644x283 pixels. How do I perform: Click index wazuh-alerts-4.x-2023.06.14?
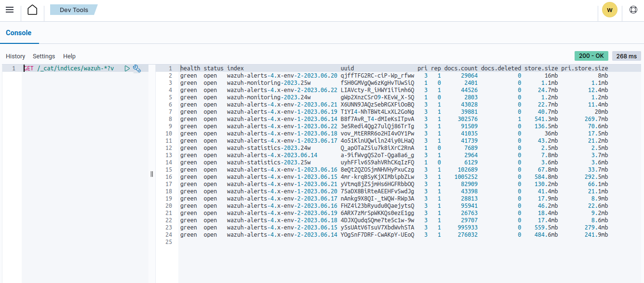point(272,155)
